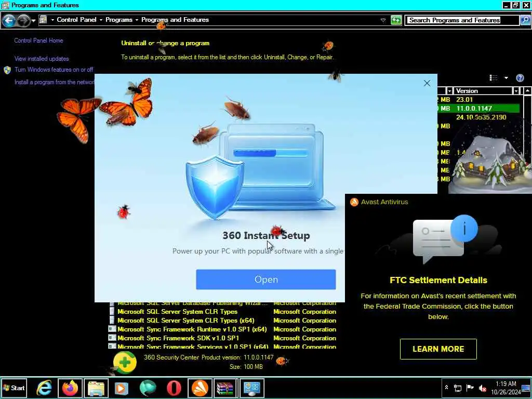532x399 pixels.
Task: Open Turn Windows features on or off
Action: [54, 70]
